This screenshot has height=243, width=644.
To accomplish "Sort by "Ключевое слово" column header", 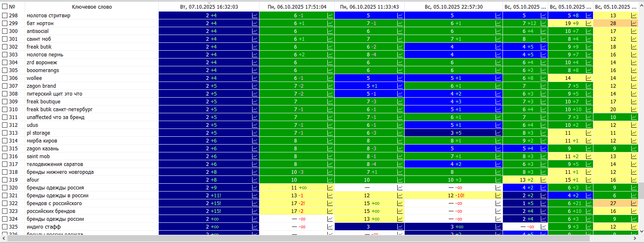I will point(91,7).
